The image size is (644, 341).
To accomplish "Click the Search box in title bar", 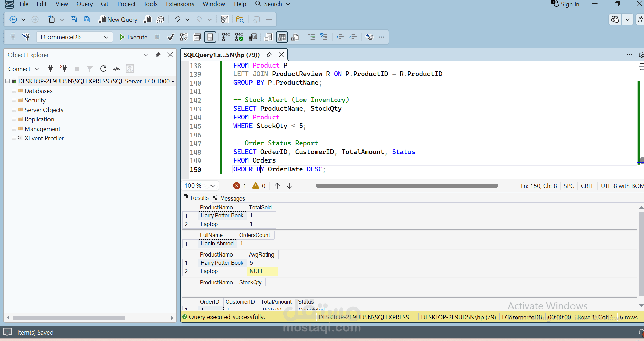I will (x=273, y=4).
